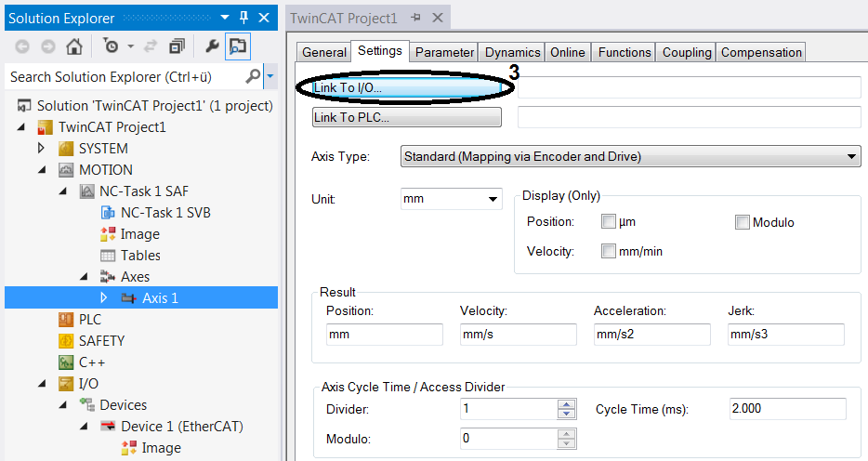Click into Search Solution Explorer field

pyautogui.click(x=125, y=76)
